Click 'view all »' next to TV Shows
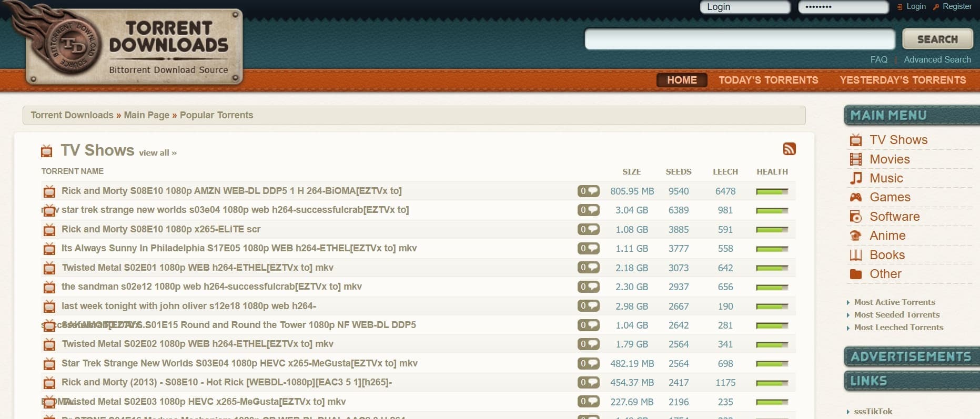The image size is (980, 419). (x=158, y=153)
